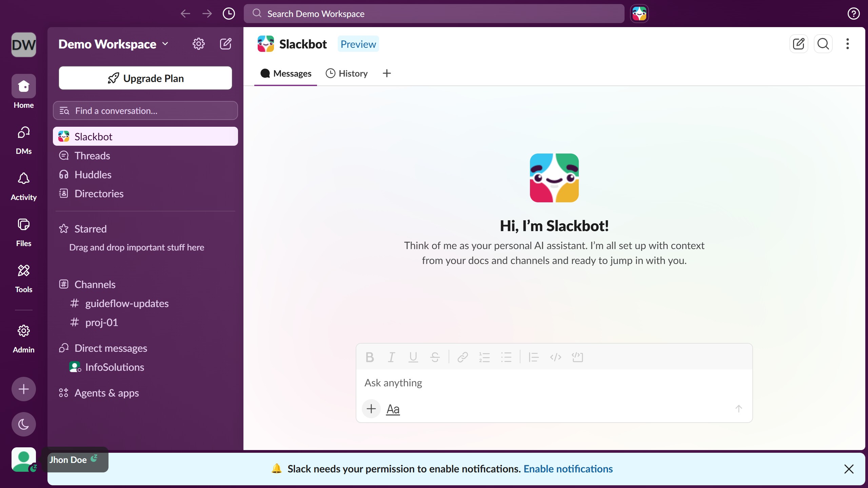Viewport: 868px width, 488px height.
Task: Click the Slackbot icon beside the search bar
Action: coord(639,14)
